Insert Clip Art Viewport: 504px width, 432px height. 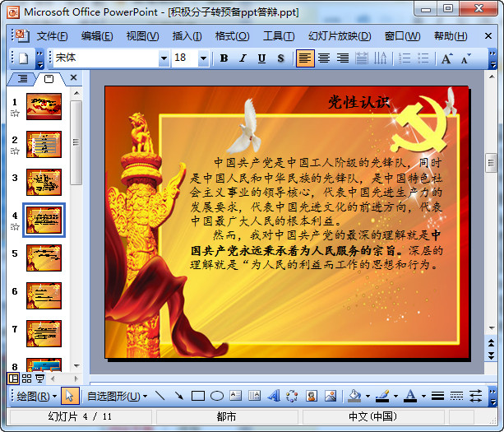(311, 396)
